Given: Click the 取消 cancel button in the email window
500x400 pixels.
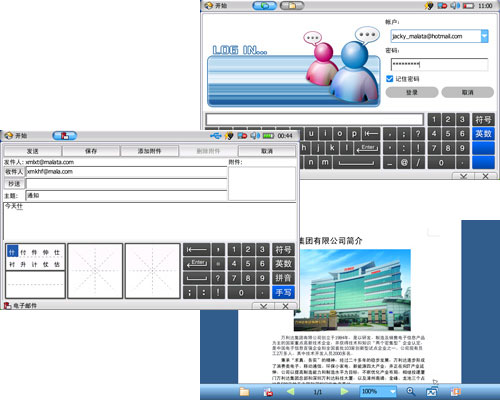Looking at the screenshot, I should tap(267, 151).
